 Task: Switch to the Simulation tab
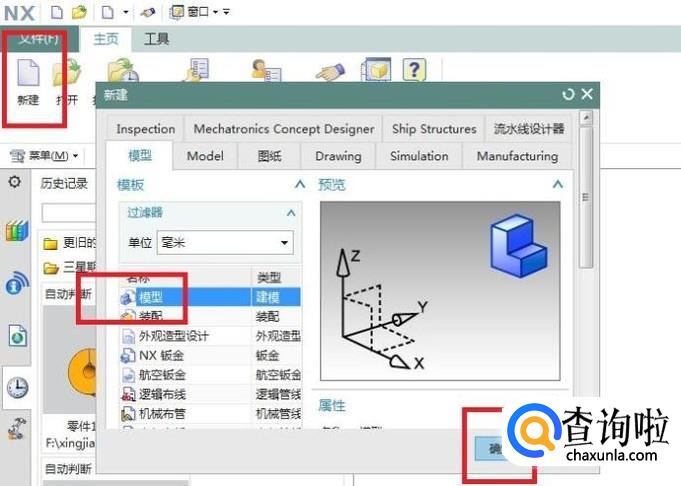click(419, 156)
